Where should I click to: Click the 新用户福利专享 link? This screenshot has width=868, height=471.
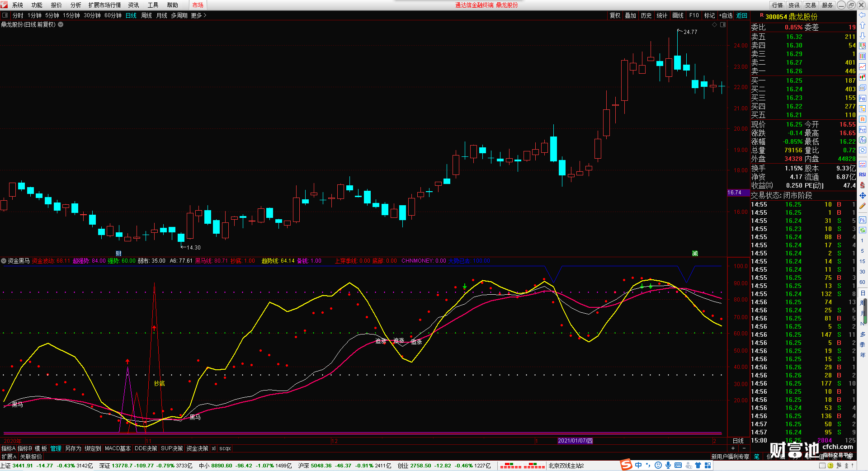730,457
